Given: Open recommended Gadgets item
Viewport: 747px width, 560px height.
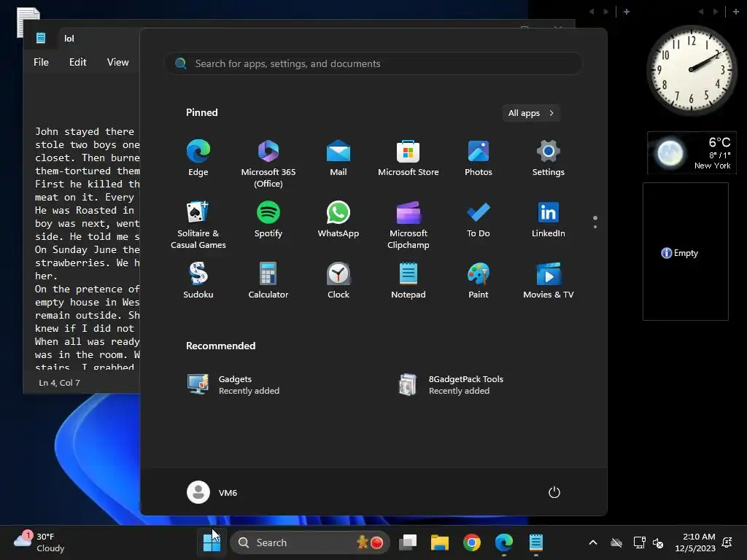Looking at the screenshot, I should 233,385.
